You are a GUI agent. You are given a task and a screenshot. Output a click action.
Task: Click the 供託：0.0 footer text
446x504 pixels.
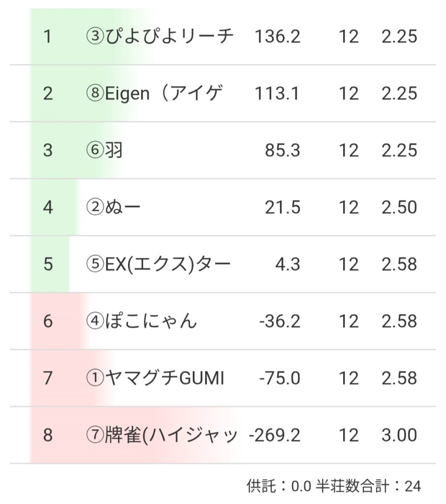tap(279, 486)
